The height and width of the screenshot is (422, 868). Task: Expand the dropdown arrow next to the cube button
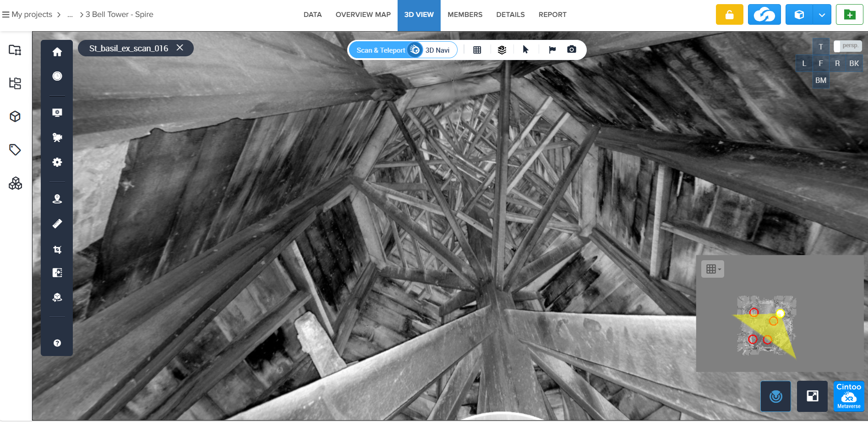pos(822,15)
